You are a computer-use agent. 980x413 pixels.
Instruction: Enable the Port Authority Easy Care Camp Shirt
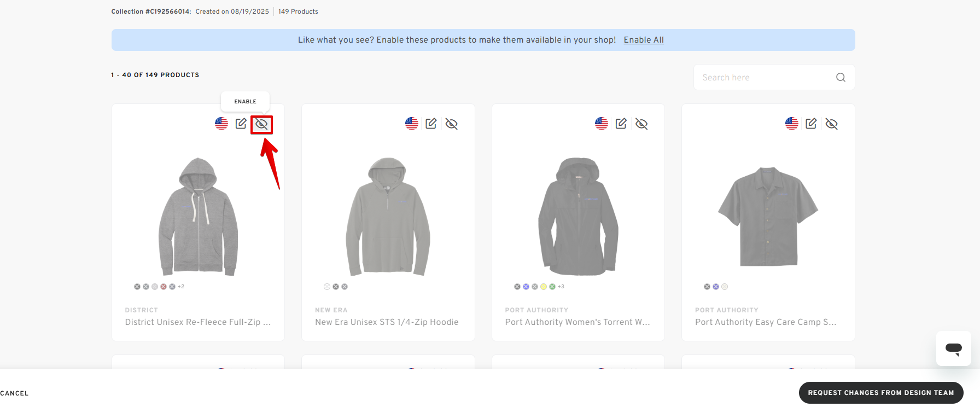tap(832, 124)
